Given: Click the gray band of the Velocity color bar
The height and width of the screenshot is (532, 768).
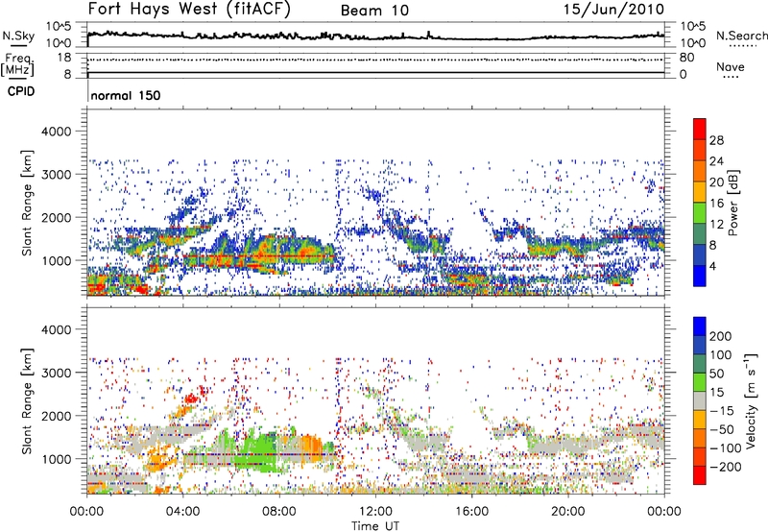Looking at the screenshot, I should point(700,400).
